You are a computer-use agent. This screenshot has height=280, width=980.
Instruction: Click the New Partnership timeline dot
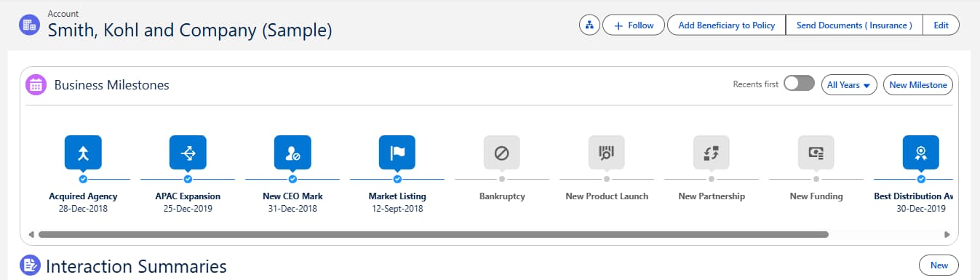pos(712,178)
